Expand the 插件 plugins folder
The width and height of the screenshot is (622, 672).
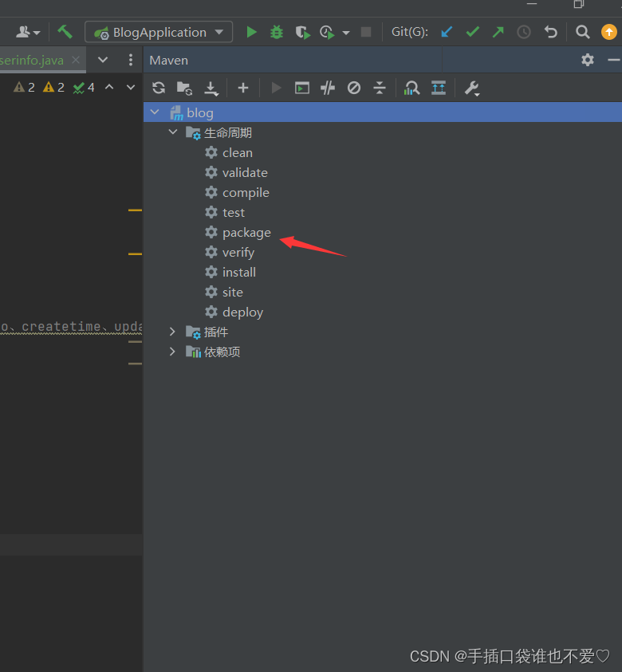click(x=172, y=332)
